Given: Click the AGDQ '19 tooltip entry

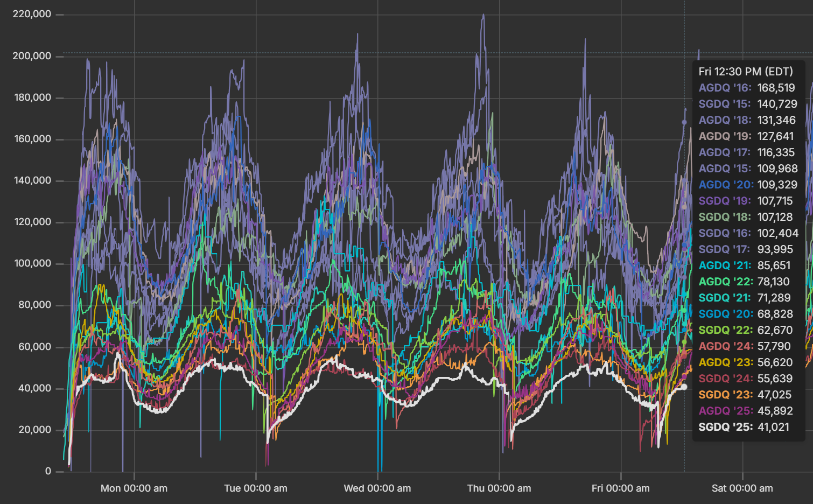Looking at the screenshot, I should tap(746, 136).
